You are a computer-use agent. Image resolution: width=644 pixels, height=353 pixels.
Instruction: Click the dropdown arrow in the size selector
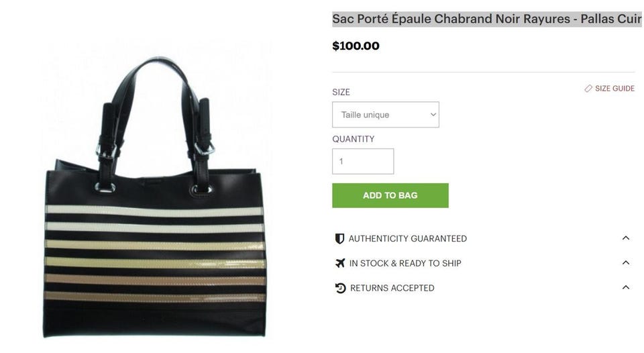[433, 115]
